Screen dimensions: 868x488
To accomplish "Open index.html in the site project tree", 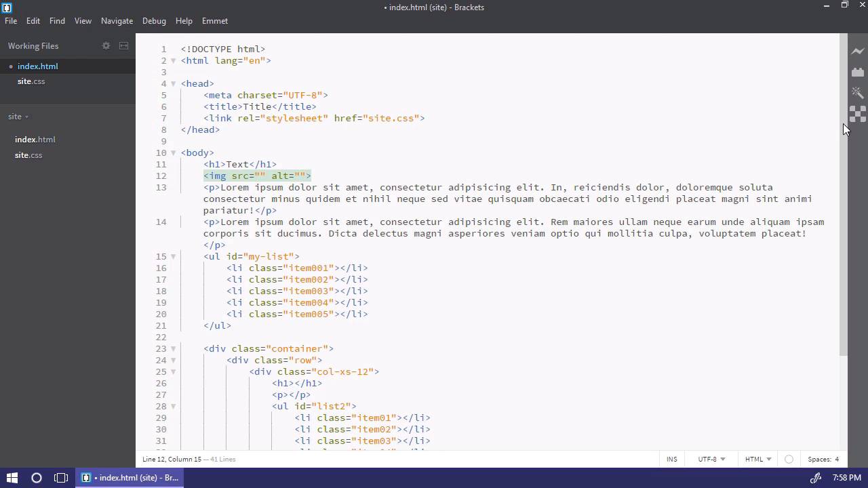I will click(35, 140).
